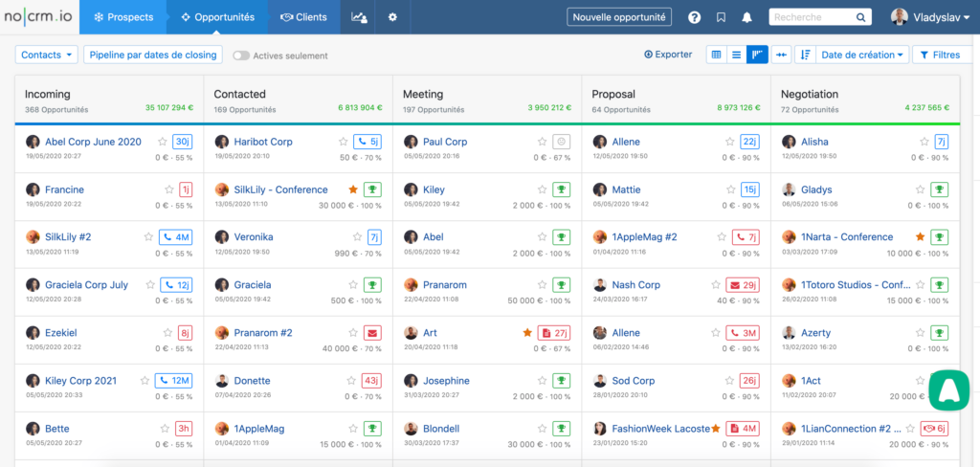Open the settings gear icon
Screen dimensions: 980x467
(x=392, y=17)
